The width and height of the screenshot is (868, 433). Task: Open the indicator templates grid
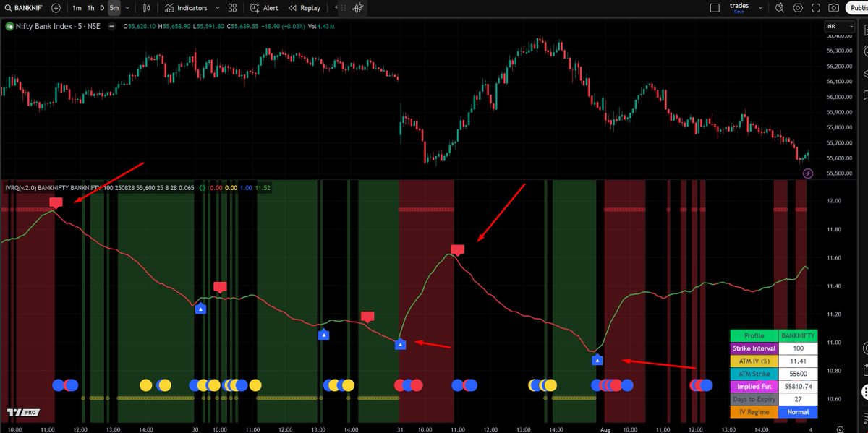[232, 8]
